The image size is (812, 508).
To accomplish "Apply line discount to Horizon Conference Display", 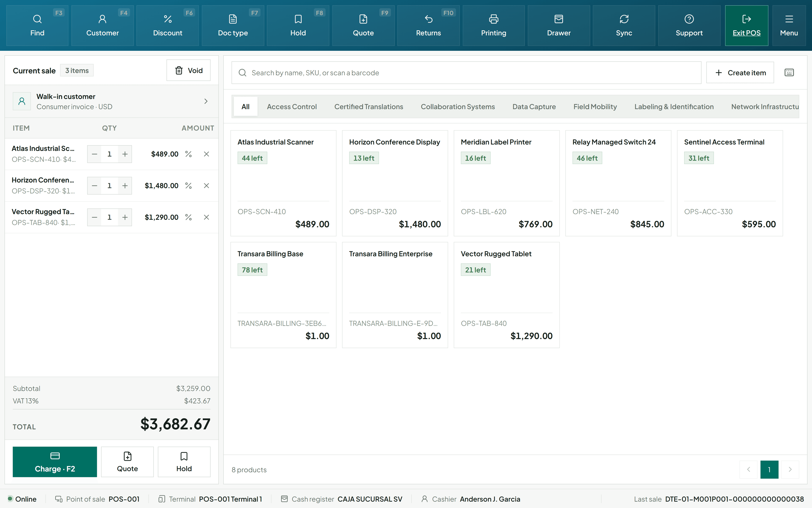I will 189,185.
